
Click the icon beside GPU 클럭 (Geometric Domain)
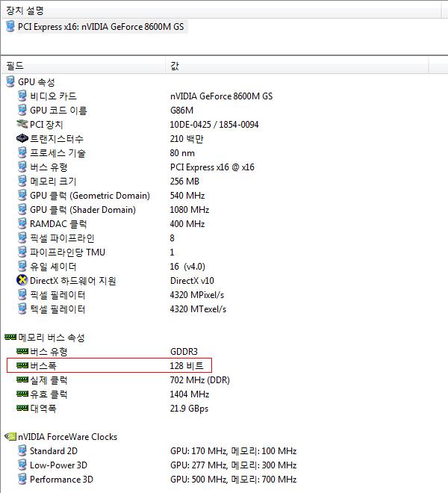click(22, 195)
